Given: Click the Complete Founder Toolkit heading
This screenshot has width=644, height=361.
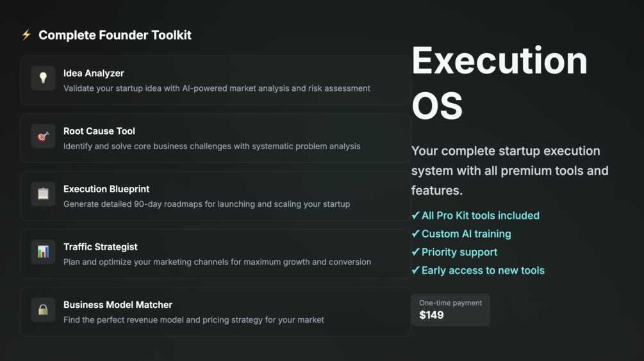Looking at the screenshot, I should pyautogui.click(x=115, y=35).
